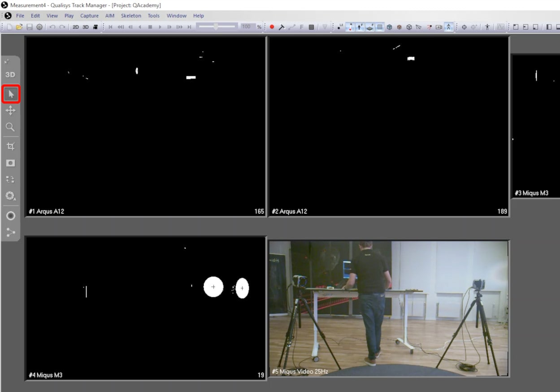Image resolution: width=560 pixels, height=392 pixels.
Task: Click the stop playback button
Action: tap(150, 27)
